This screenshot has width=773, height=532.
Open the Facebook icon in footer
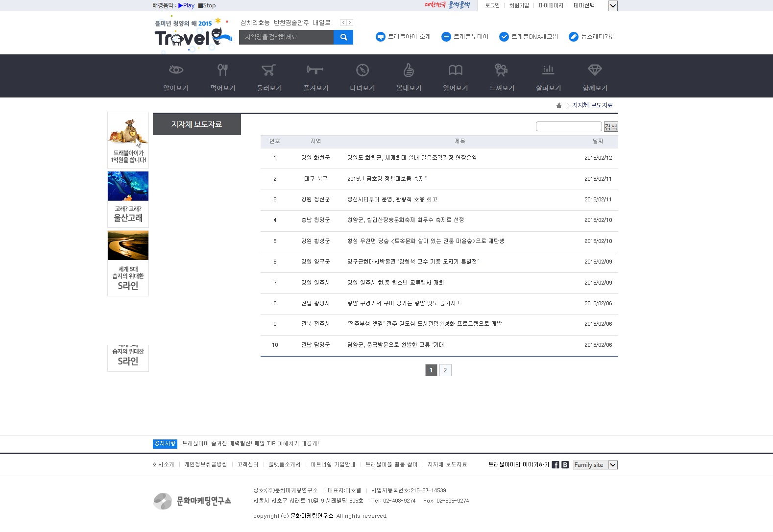tap(556, 465)
